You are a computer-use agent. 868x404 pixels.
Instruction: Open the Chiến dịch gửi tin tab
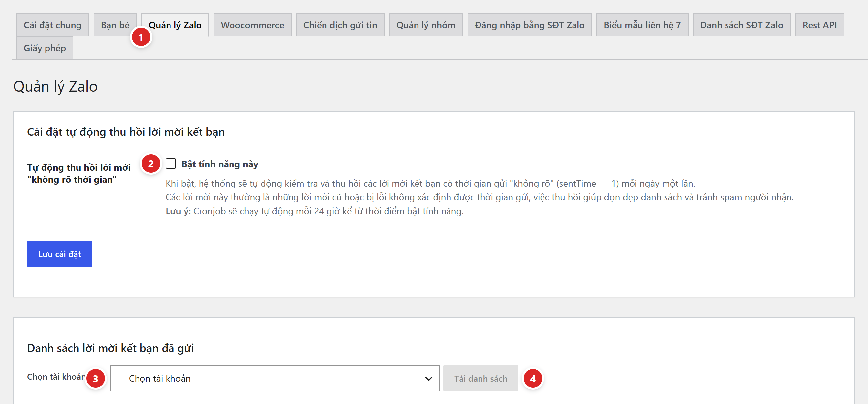coord(340,25)
